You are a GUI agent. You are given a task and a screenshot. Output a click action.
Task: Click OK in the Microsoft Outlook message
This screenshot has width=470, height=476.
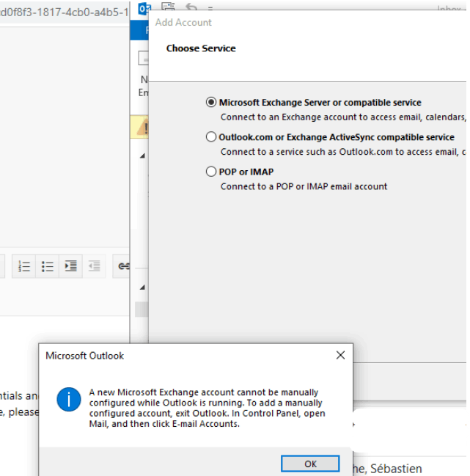pyautogui.click(x=310, y=464)
